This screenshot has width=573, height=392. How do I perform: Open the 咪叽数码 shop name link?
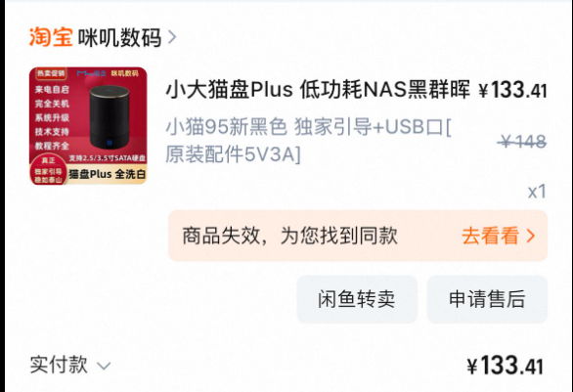pos(119,37)
